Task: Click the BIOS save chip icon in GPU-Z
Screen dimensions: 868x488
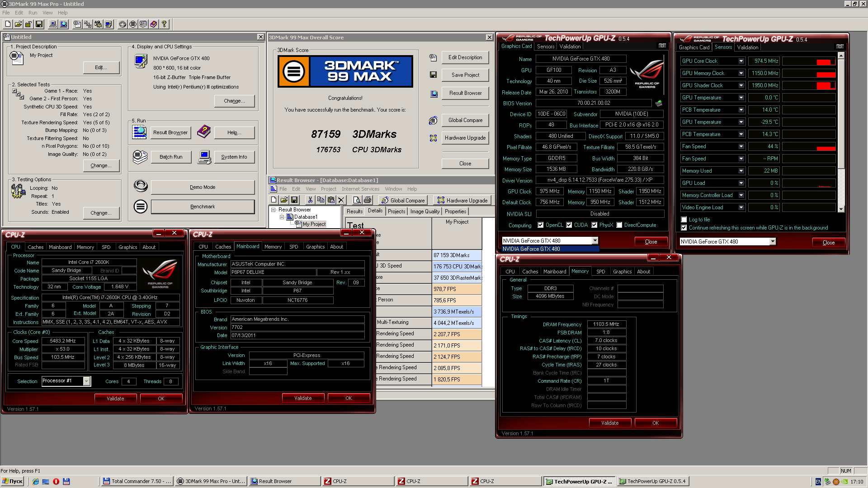Action: click(659, 103)
